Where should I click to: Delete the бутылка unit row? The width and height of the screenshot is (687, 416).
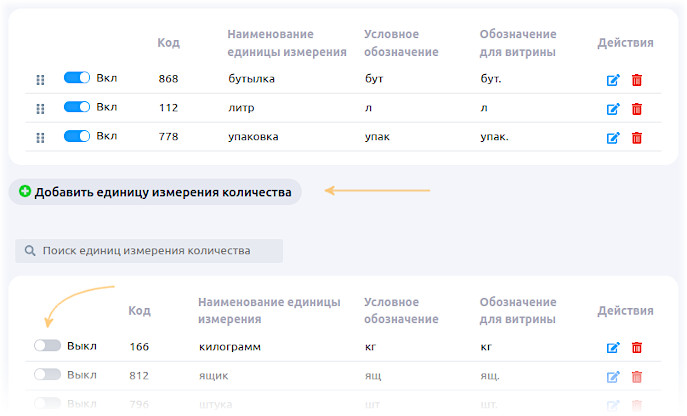(x=637, y=80)
